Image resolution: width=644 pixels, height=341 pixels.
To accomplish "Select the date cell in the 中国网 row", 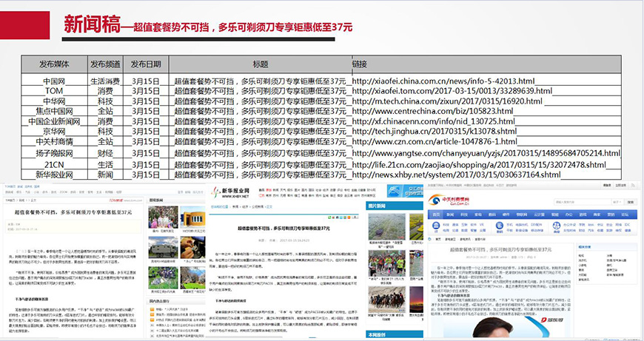I will click(x=146, y=81).
